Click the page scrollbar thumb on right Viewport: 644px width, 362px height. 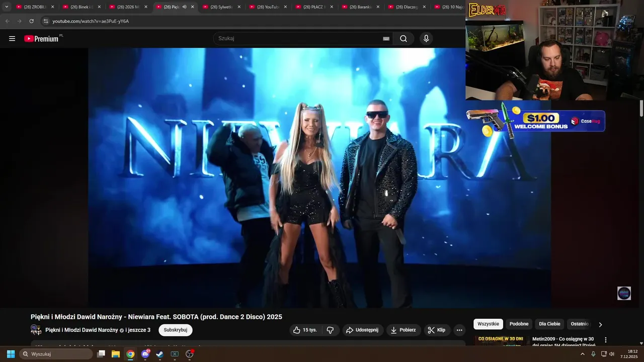641,109
